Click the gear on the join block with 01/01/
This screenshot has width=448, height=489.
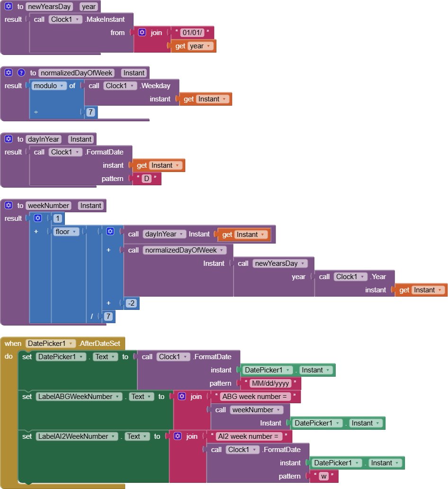coord(142,32)
